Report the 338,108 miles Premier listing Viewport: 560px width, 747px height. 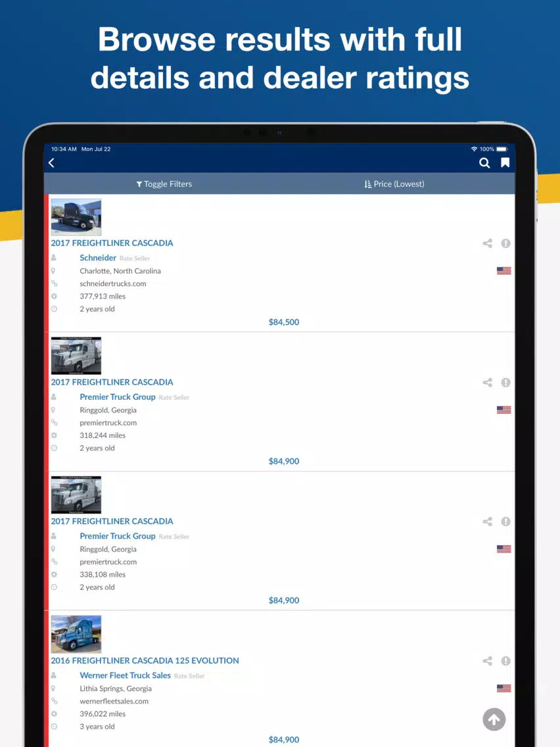(x=505, y=521)
